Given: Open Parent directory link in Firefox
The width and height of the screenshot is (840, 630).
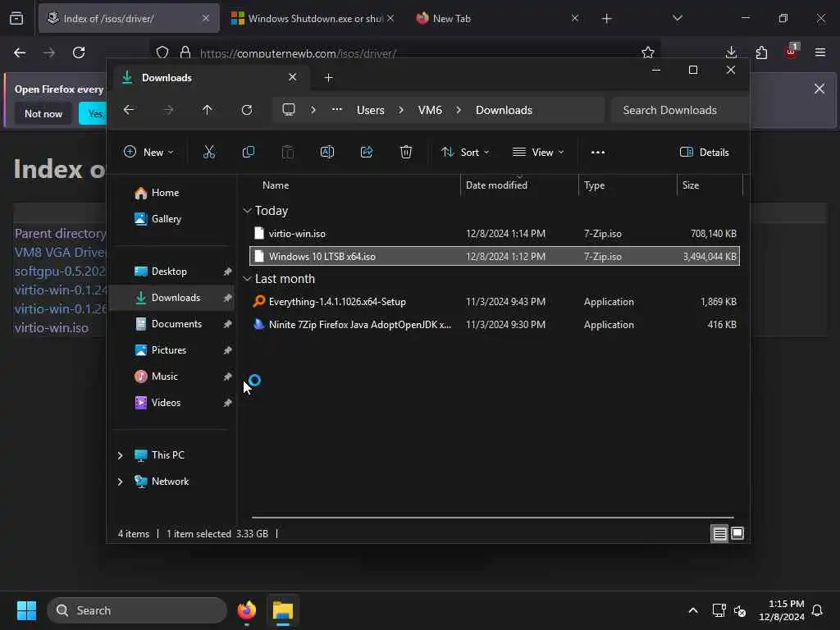Looking at the screenshot, I should point(60,234).
